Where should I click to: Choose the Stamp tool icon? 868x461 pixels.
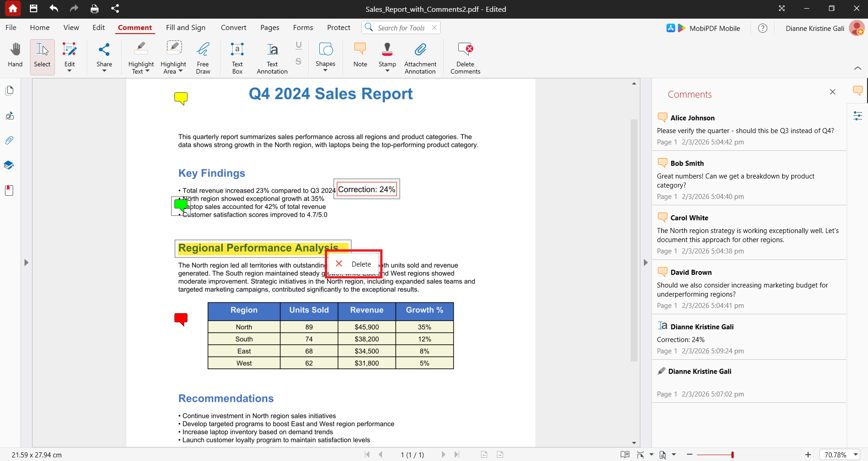click(387, 49)
